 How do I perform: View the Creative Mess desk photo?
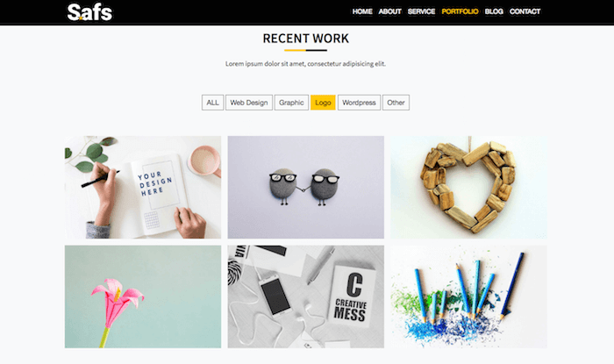tap(306, 296)
